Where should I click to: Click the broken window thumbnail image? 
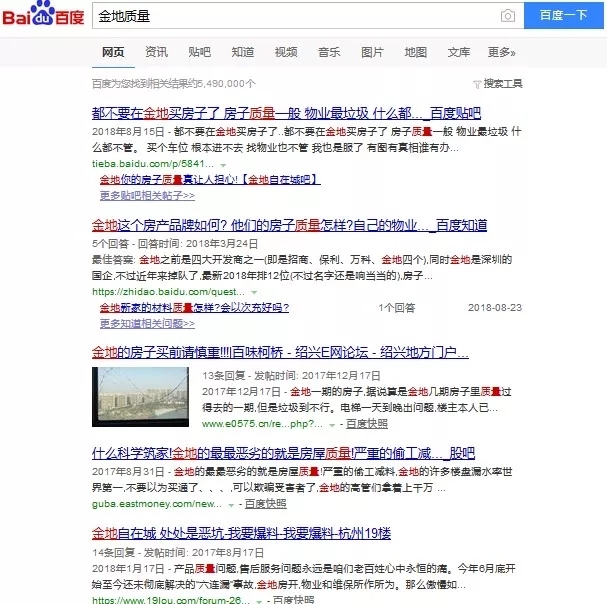point(140,397)
